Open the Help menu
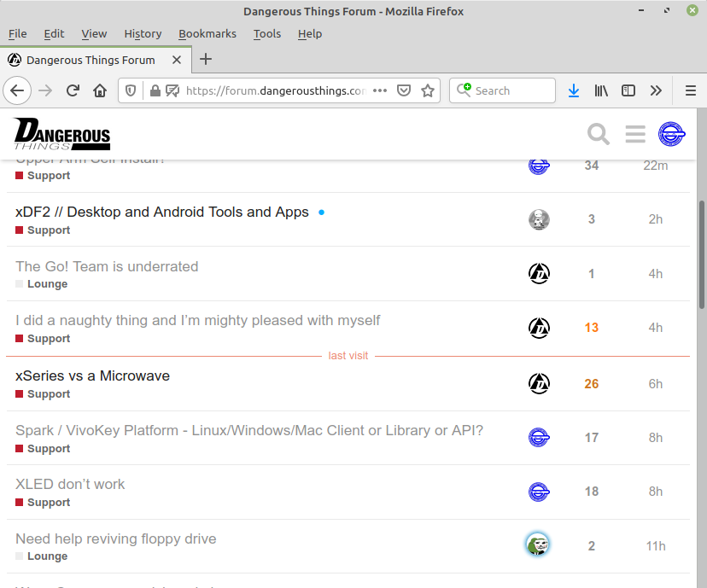 click(x=310, y=34)
